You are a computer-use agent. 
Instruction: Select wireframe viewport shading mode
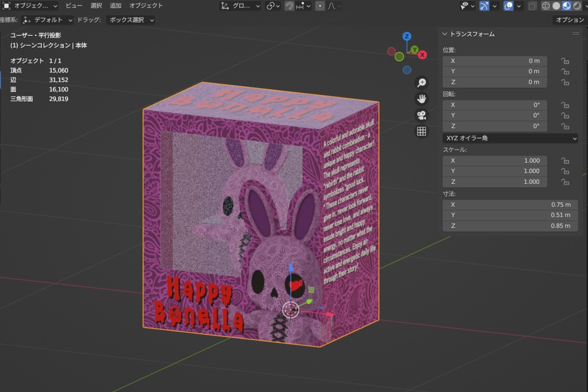(x=546, y=6)
